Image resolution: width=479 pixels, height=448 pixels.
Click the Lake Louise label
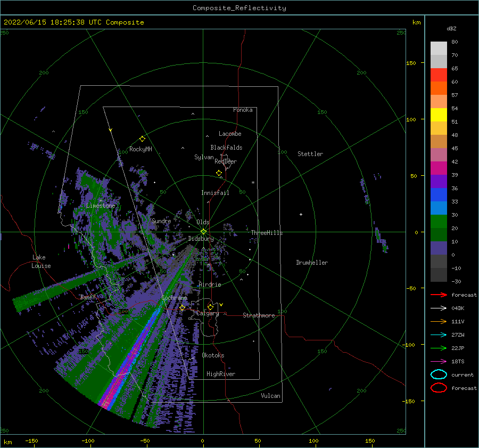coord(41,262)
